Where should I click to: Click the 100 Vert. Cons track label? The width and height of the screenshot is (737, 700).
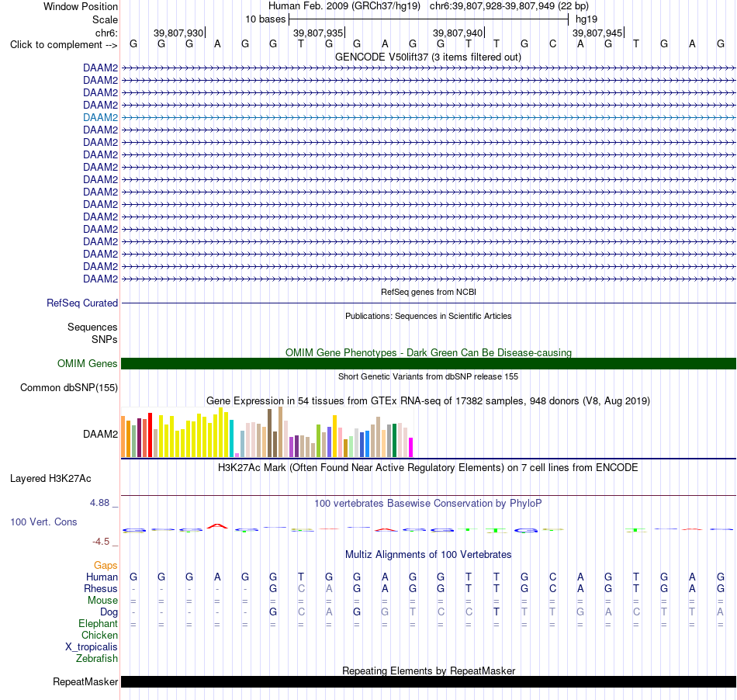(43, 522)
